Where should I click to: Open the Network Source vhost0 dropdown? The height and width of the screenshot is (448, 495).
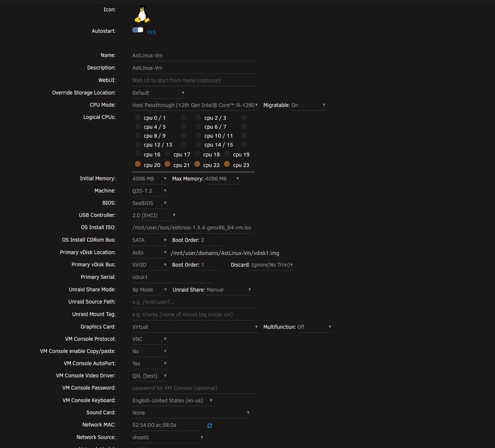(167, 438)
